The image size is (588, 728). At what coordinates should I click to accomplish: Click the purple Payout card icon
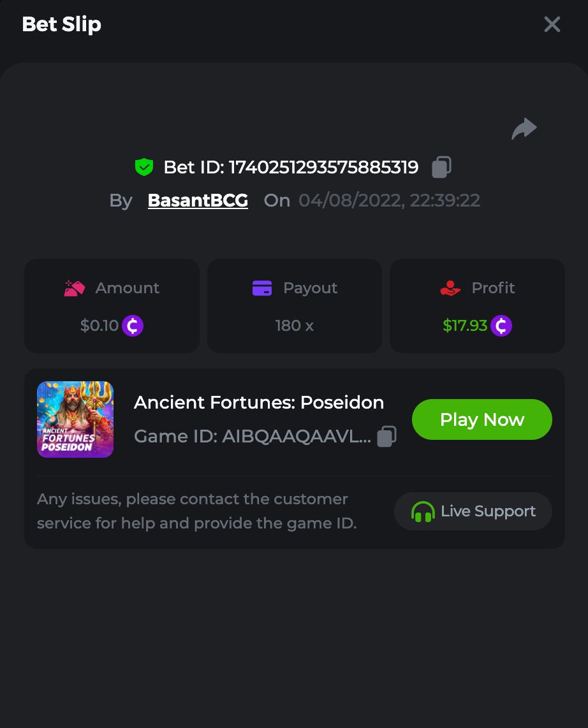point(262,289)
